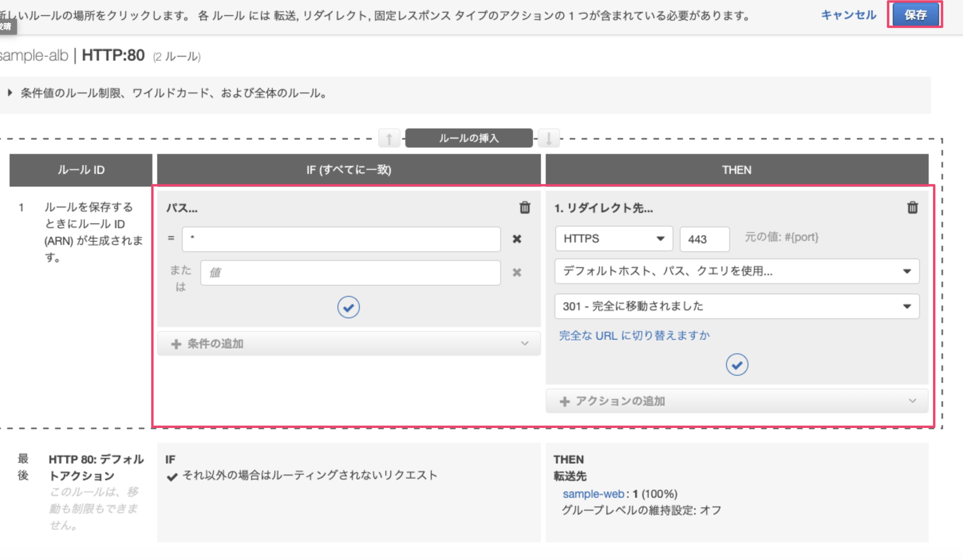
Task: Remove the asterisk path value with X
Action: pyautogui.click(x=517, y=239)
